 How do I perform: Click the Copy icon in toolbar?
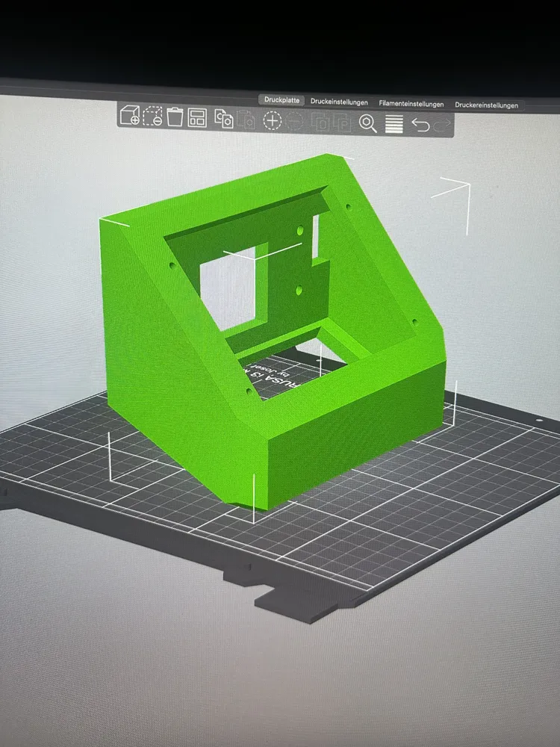pyautogui.click(x=223, y=119)
